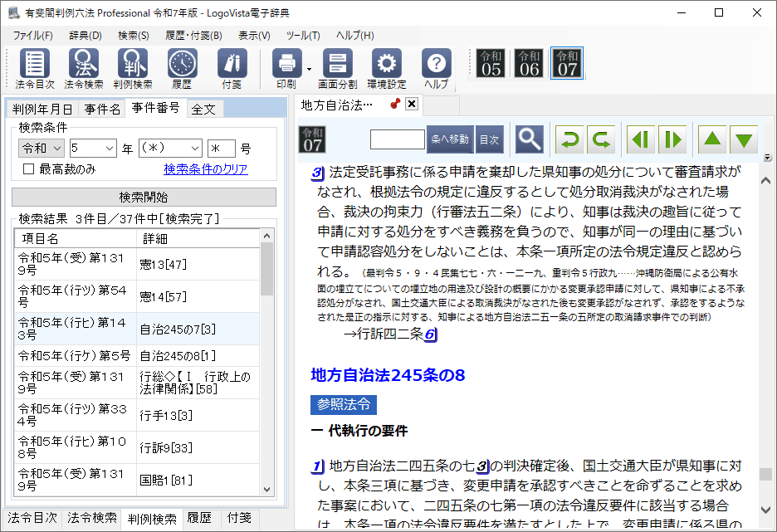Click the 検索条件のクリア link
The width and height of the screenshot is (777, 532).
click(x=205, y=169)
